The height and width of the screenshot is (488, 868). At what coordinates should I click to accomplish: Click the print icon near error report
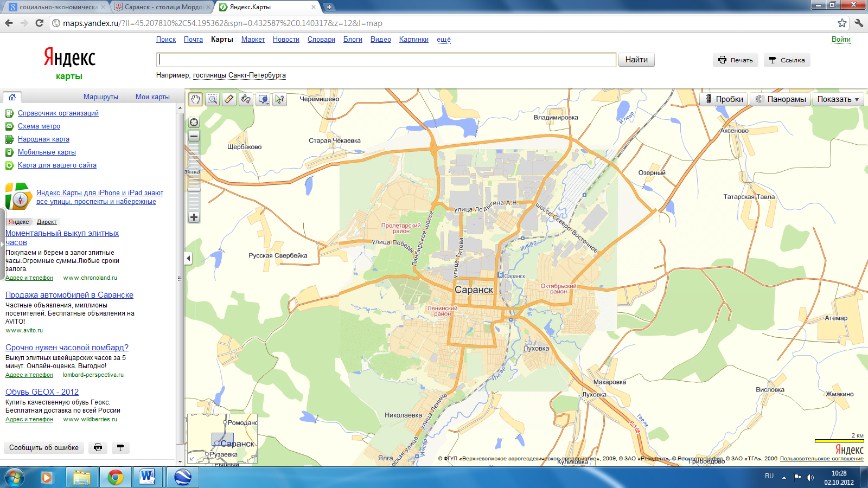pos(98,448)
